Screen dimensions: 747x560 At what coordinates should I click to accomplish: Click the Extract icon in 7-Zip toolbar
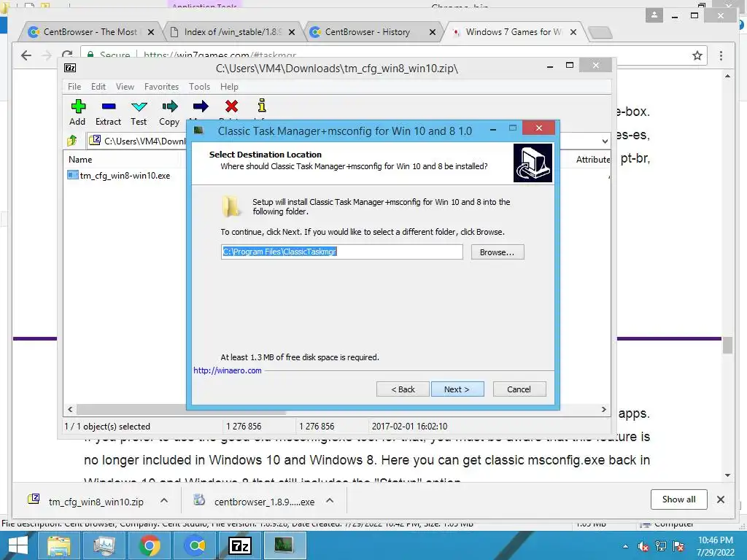coord(109,106)
